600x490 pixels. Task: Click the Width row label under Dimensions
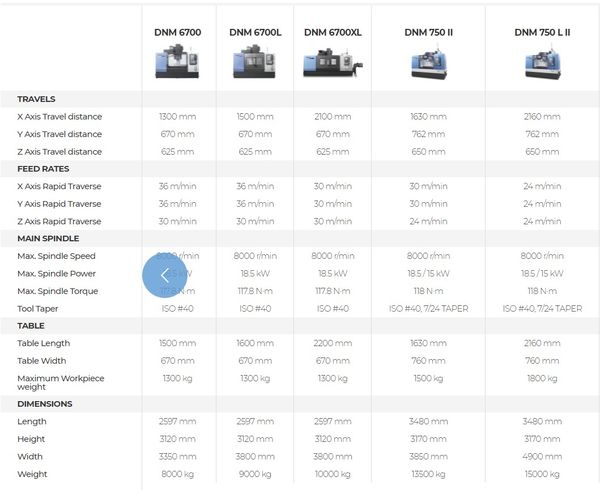click(x=30, y=456)
